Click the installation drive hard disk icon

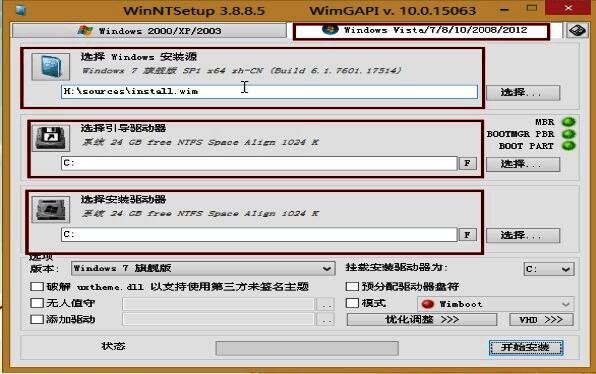coord(51,209)
